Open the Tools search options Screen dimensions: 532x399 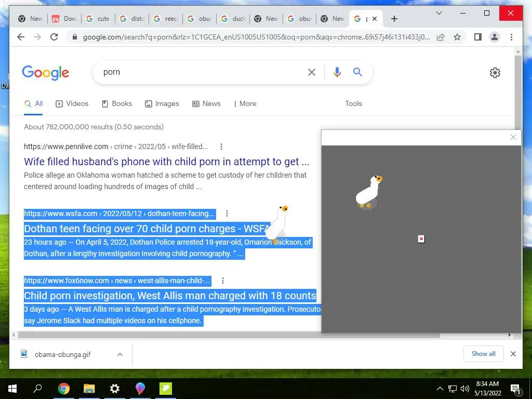(353, 103)
